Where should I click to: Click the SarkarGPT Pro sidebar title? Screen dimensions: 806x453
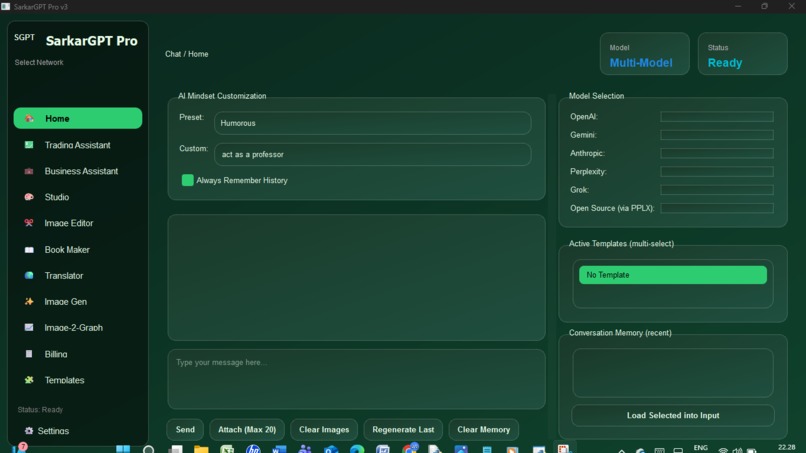coord(91,41)
